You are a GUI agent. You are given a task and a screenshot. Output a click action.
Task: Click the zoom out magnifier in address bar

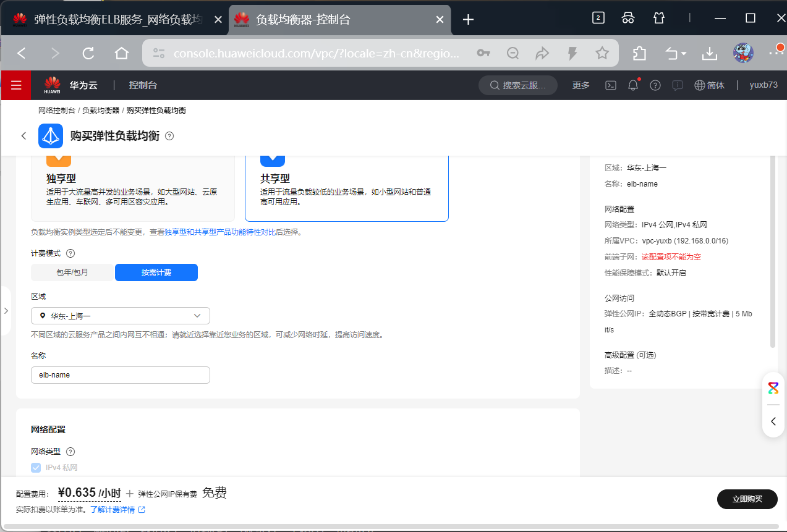[x=513, y=53]
